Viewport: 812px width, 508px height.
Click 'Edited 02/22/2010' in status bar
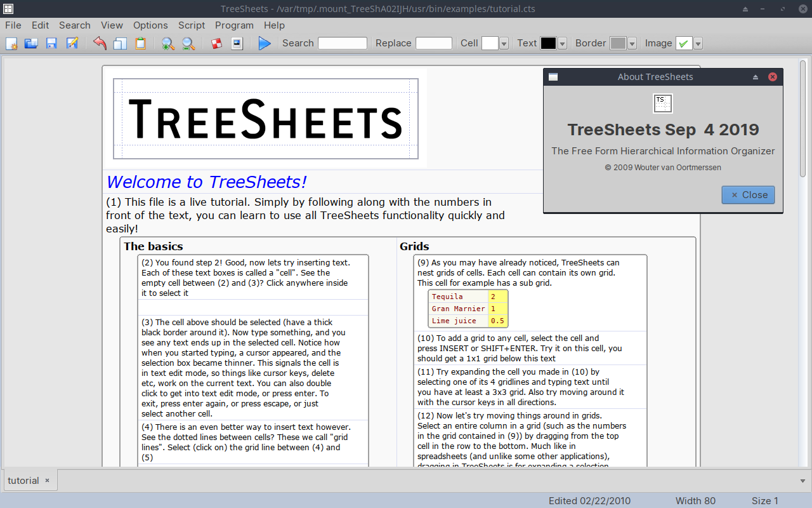point(589,500)
